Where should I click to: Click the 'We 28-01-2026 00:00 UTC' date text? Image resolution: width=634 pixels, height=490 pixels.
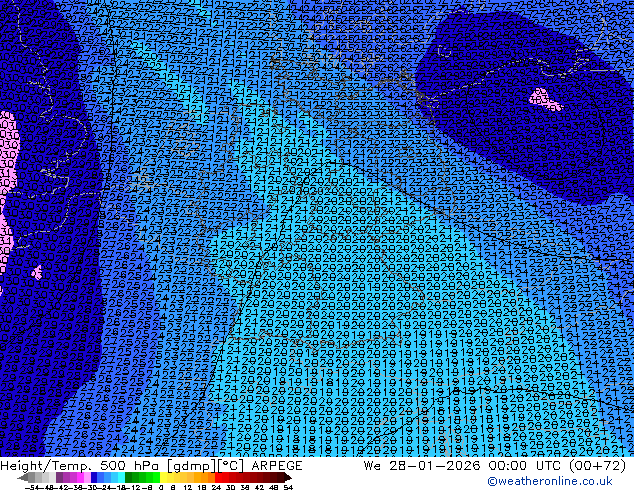coord(464,466)
